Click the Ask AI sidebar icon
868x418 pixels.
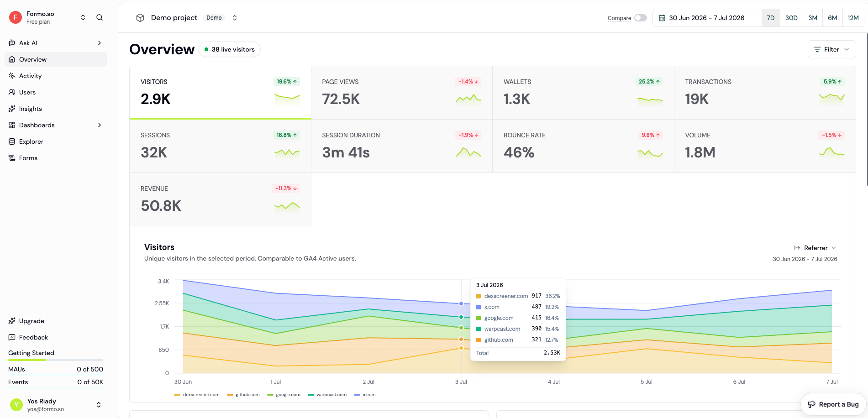pyautogui.click(x=12, y=43)
